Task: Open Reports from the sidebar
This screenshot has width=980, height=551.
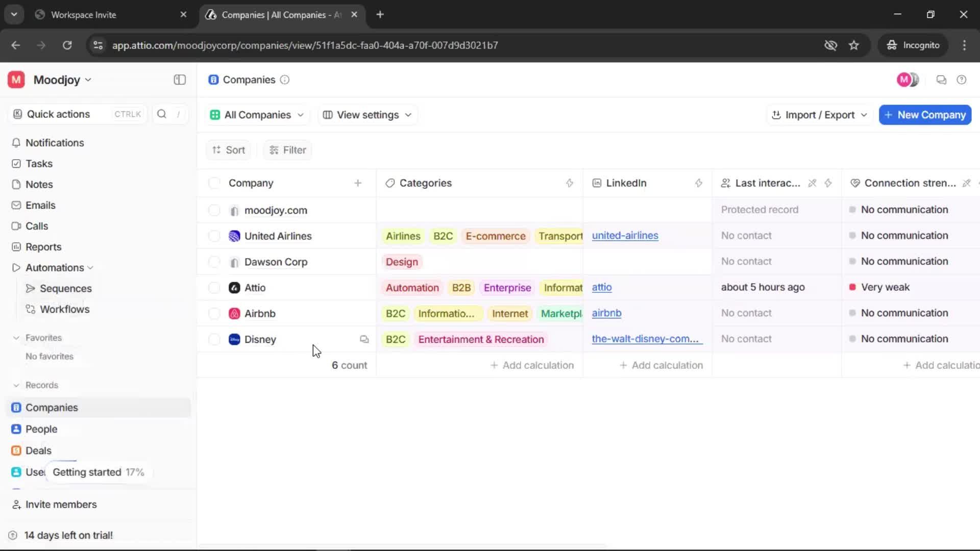Action: (43, 247)
